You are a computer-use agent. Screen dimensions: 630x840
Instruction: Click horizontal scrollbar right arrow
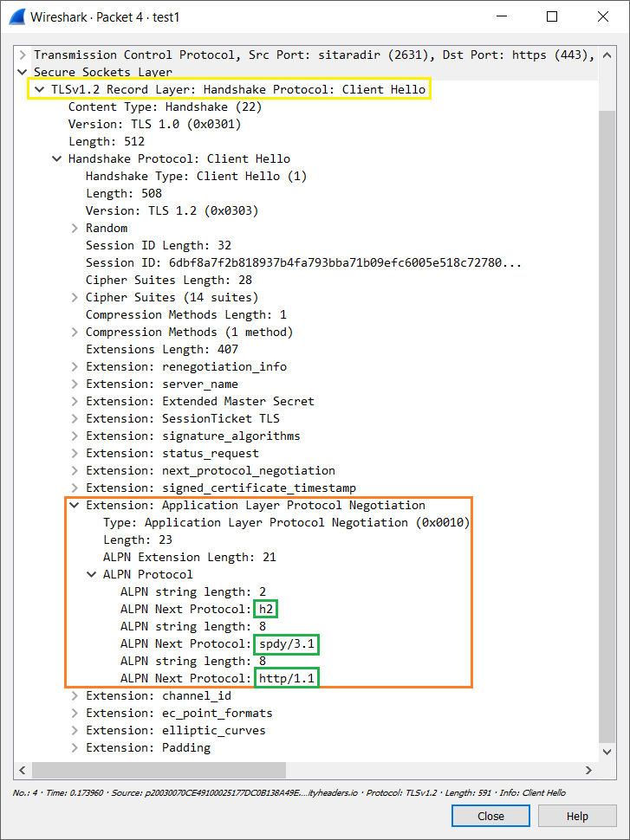tap(588, 771)
